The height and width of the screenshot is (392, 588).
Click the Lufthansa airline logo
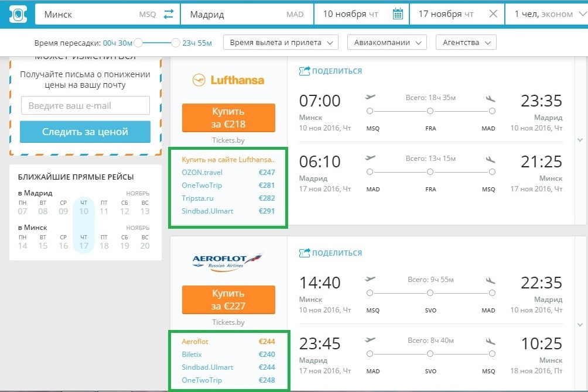[228, 80]
